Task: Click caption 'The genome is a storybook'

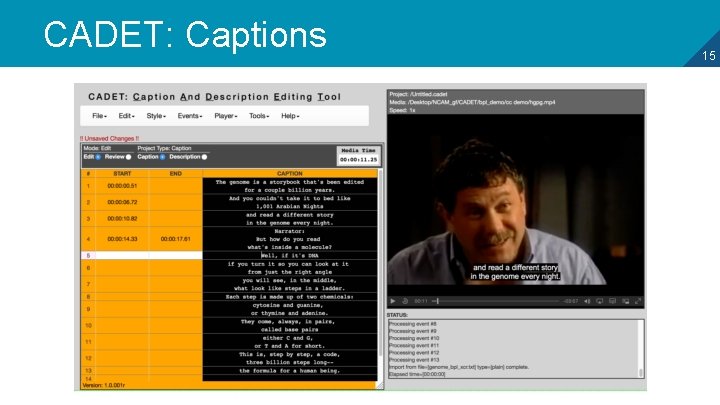Action: coord(290,186)
